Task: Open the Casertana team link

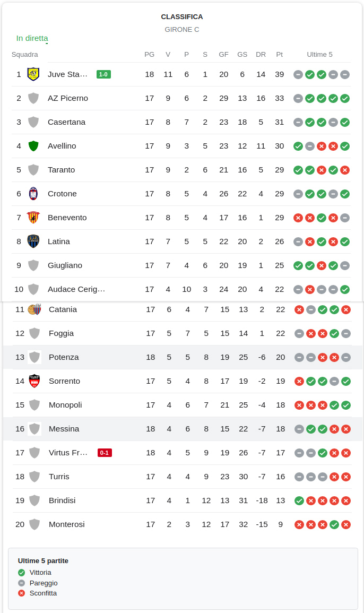Action: point(66,122)
